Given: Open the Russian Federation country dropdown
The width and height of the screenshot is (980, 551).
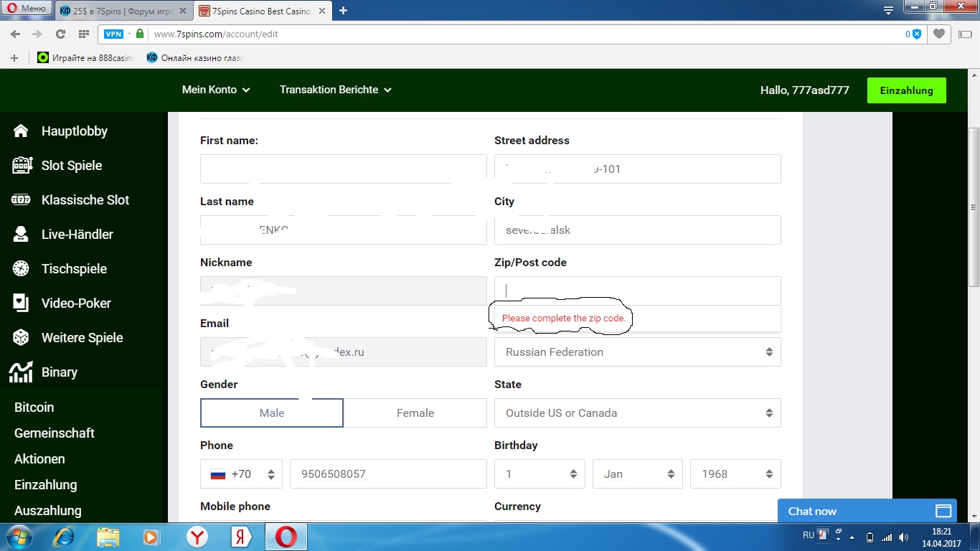Looking at the screenshot, I should click(x=637, y=352).
